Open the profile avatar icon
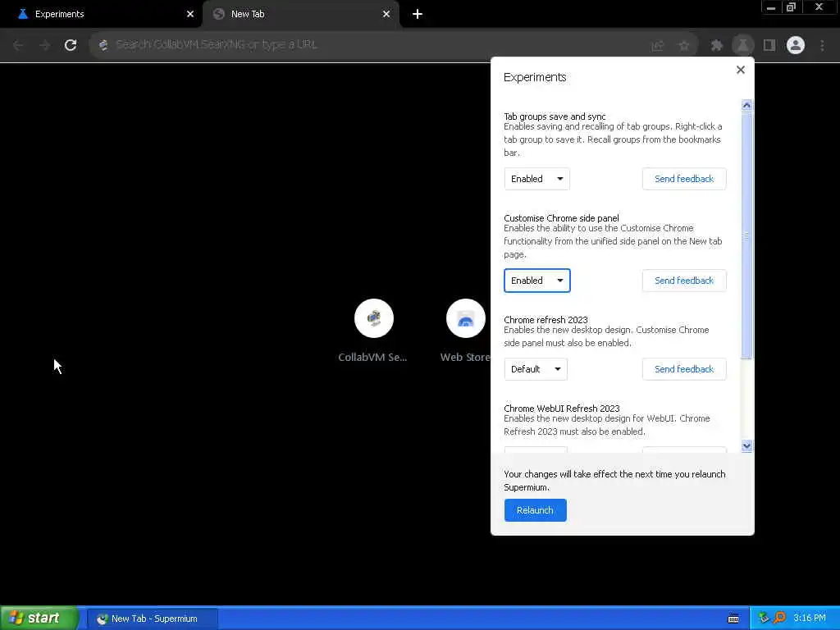The image size is (840, 630). (x=796, y=46)
